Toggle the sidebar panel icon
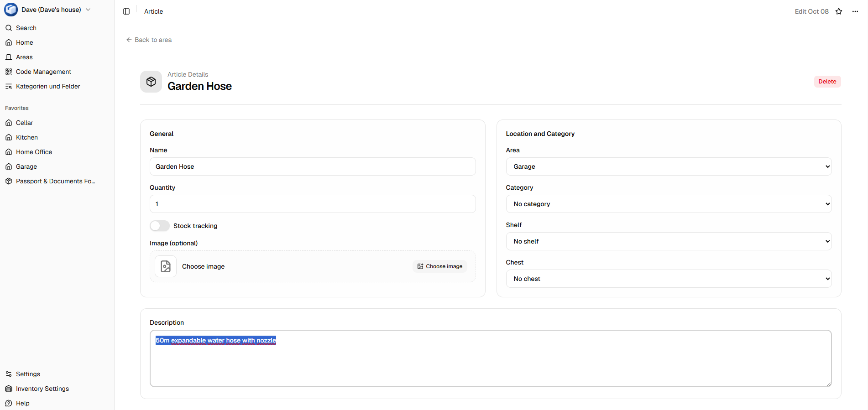 coord(126,11)
